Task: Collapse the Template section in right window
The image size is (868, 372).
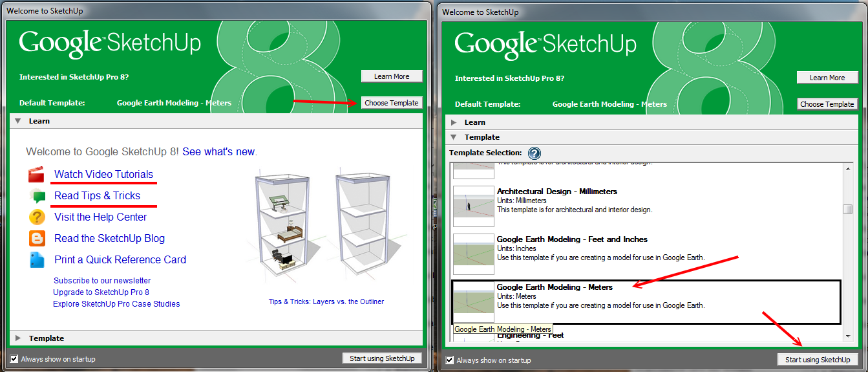Action: point(453,137)
